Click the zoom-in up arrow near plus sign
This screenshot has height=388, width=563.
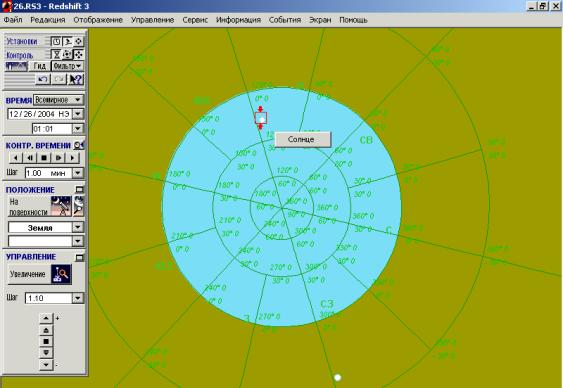click(x=46, y=318)
